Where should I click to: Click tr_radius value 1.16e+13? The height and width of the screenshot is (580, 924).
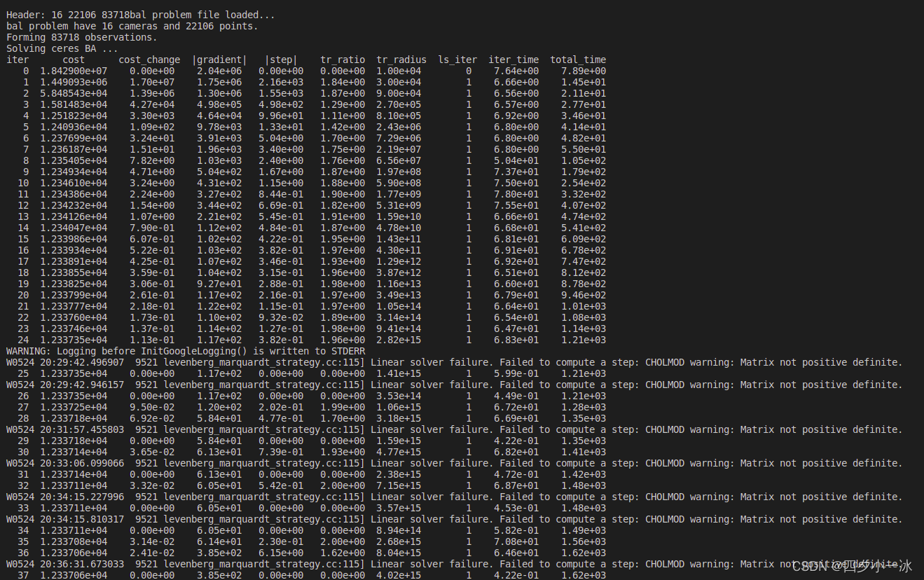tap(399, 284)
